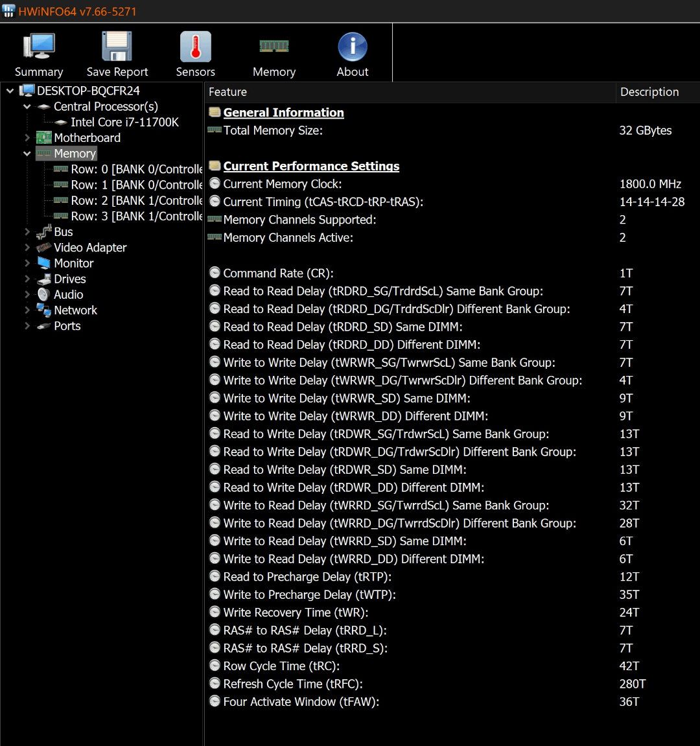Select Intel Core i7-11700K in tree
Viewport: 700px width, 746px height.
pos(124,122)
